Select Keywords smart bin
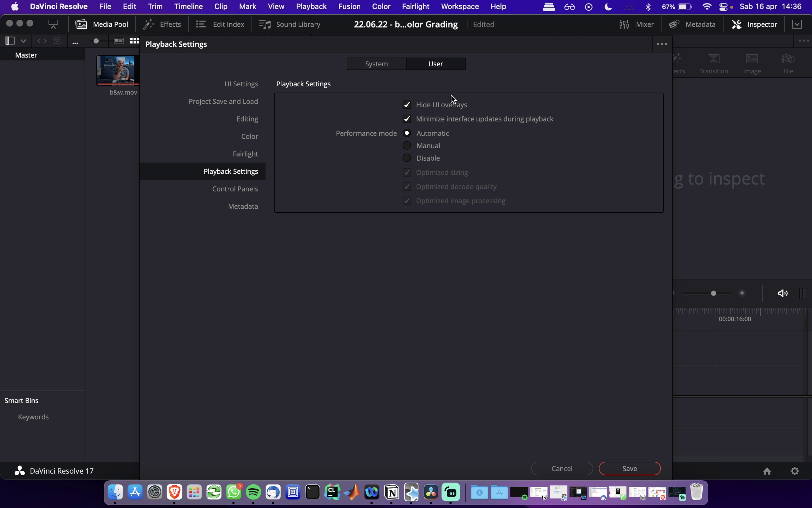Screen dimensions: 812x508 point(33,417)
